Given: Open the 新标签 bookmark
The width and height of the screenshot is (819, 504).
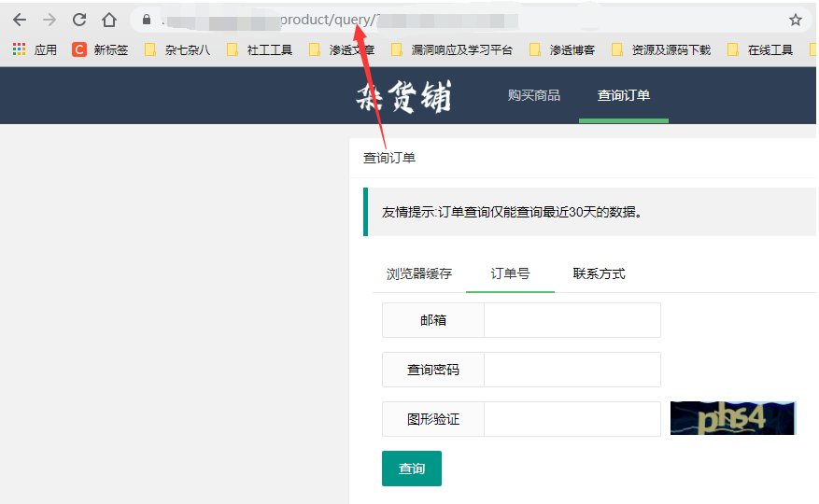Looking at the screenshot, I should coord(100,49).
